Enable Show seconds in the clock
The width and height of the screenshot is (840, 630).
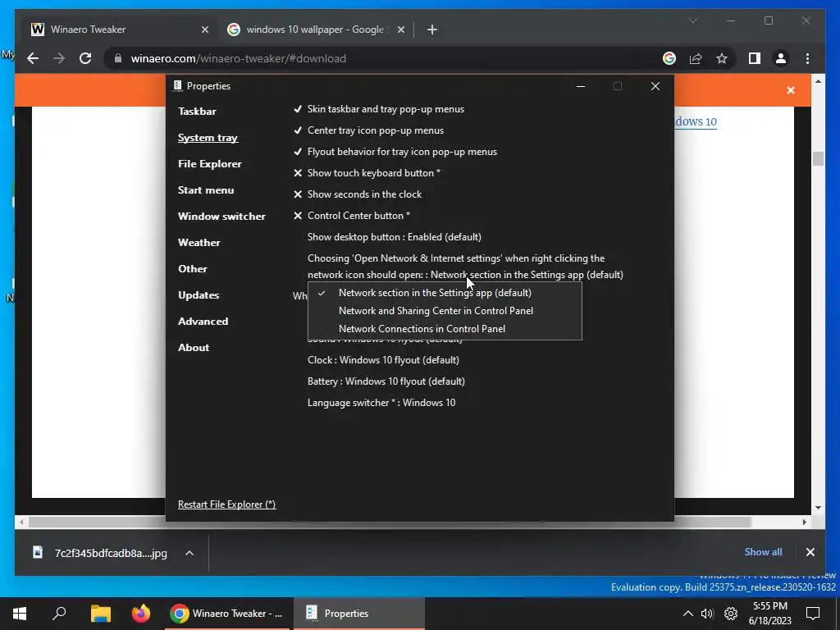click(x=358, y=194)
